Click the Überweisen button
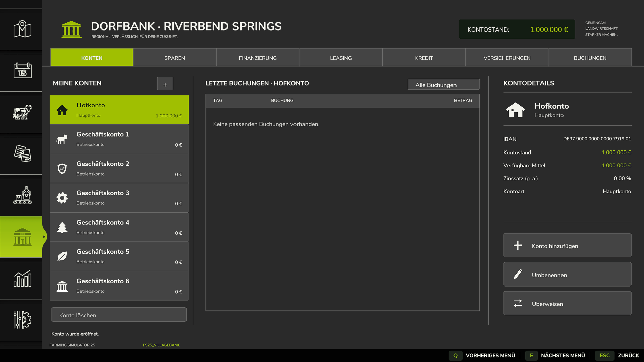 [x=568, y=303]
